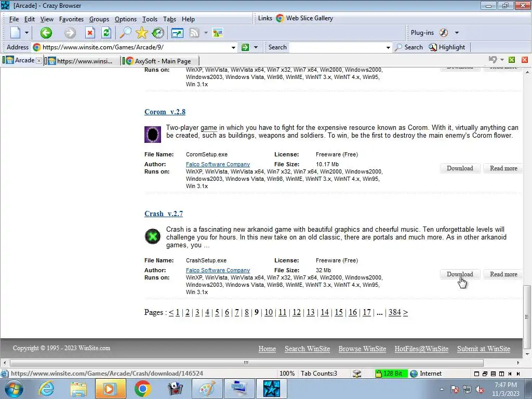Click the New blank page toolbar icon
Image resolution: width=532 pixels, height=399 pixels.
15,33
